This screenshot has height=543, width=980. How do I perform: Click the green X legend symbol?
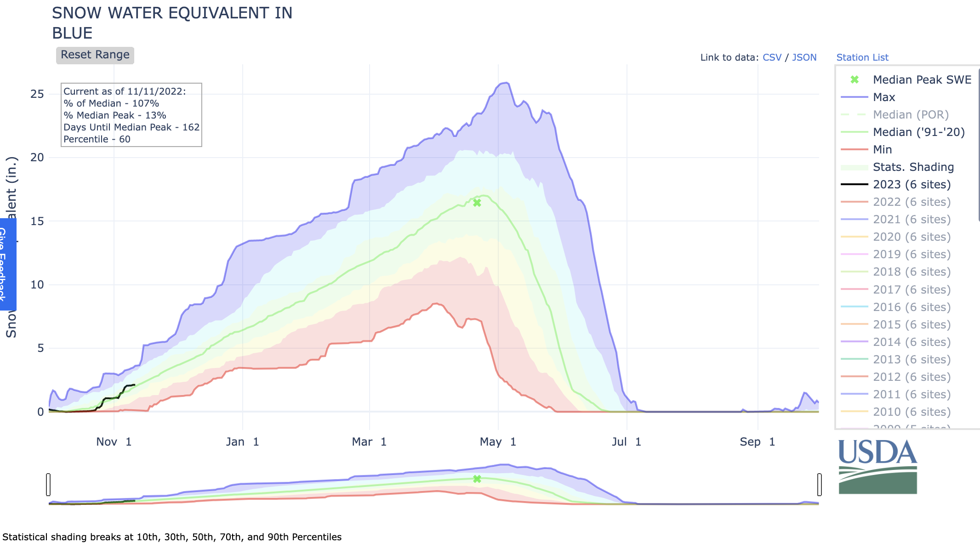[855, 79]
